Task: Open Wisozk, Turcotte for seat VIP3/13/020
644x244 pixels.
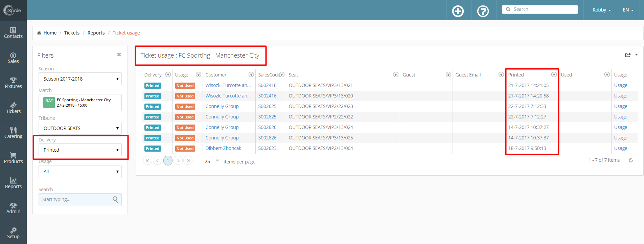Action: [228, 96]
